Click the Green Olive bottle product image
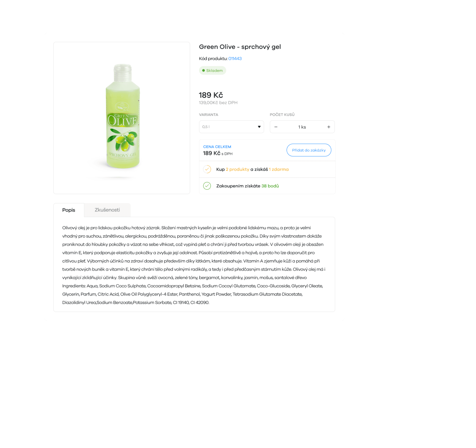Screen dimensions: 476x448 point(123,117)
